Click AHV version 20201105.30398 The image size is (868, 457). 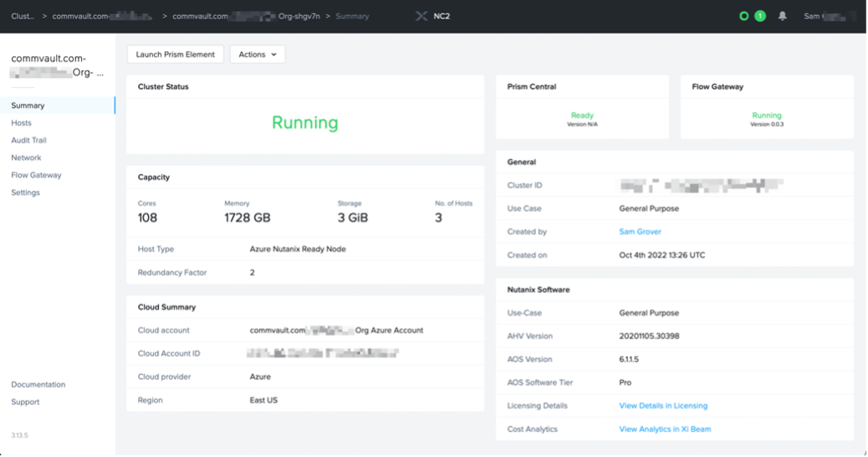[x=649, y=336]
